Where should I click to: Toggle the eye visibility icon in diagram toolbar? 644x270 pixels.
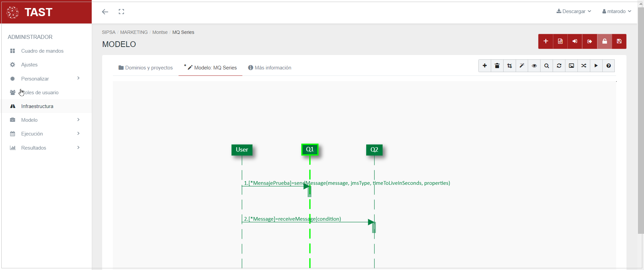coord(534,66)
